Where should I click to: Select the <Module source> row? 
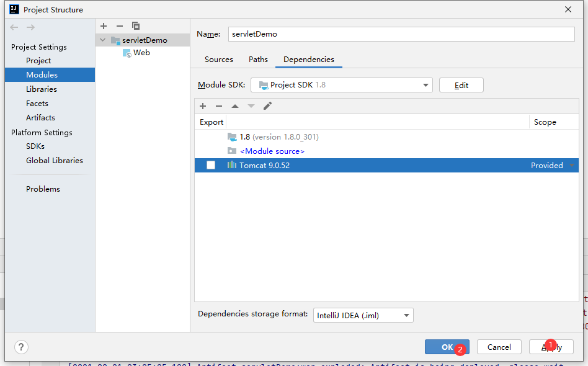coord(386,151)
